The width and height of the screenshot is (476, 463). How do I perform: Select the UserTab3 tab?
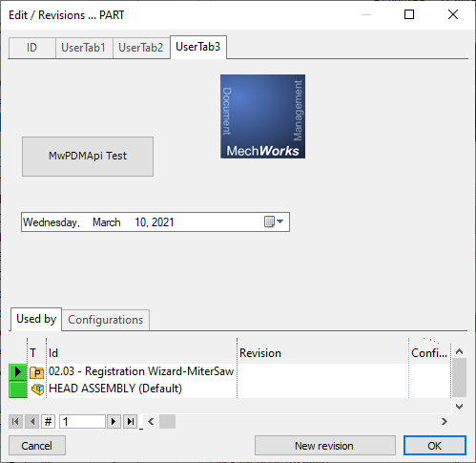pos(198,47)
